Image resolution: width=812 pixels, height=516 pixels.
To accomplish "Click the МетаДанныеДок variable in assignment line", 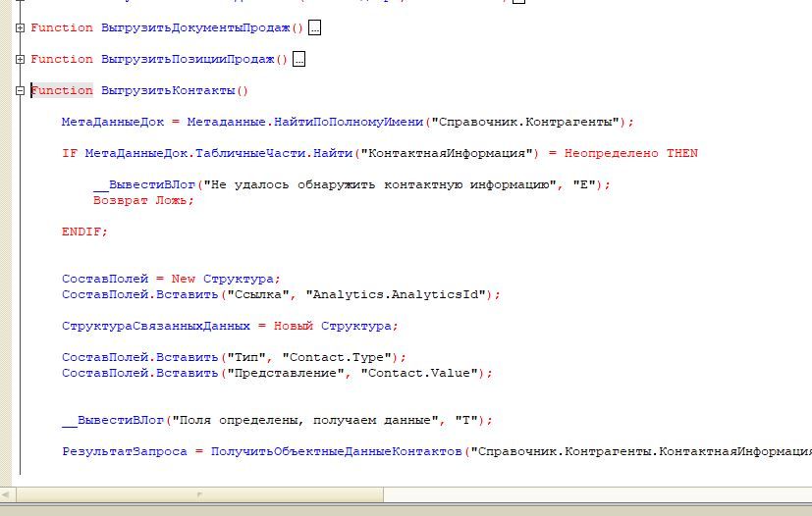I will click(x=113, y=123).
